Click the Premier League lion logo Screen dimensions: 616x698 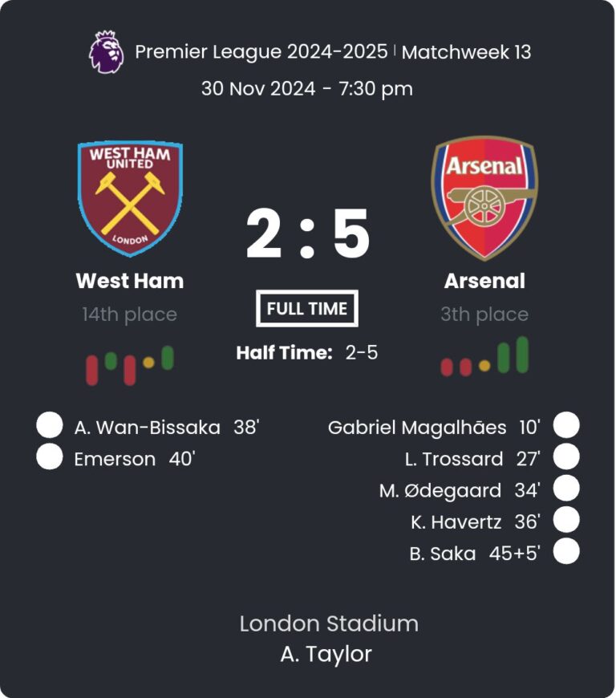tap(107, 52)
